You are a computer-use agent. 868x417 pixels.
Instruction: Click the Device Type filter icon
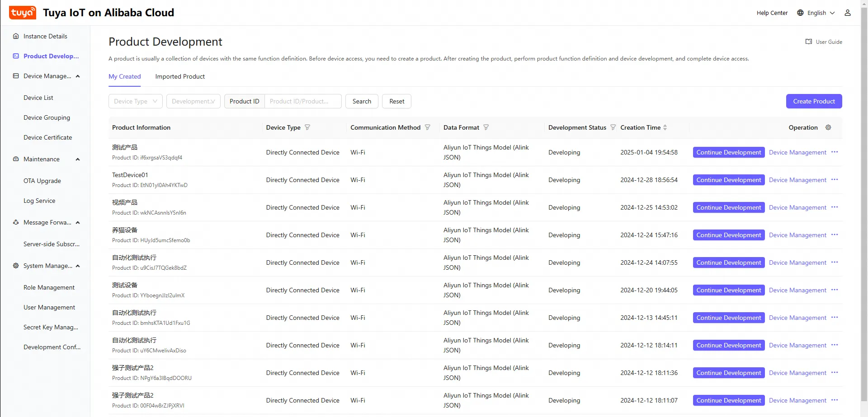[307, 127]
